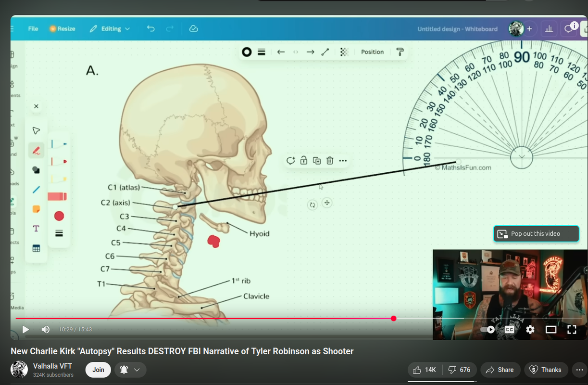This screenshot has width=588, height=385.
Task: Open the analytics bar chart icon
Action: [549, 29]
